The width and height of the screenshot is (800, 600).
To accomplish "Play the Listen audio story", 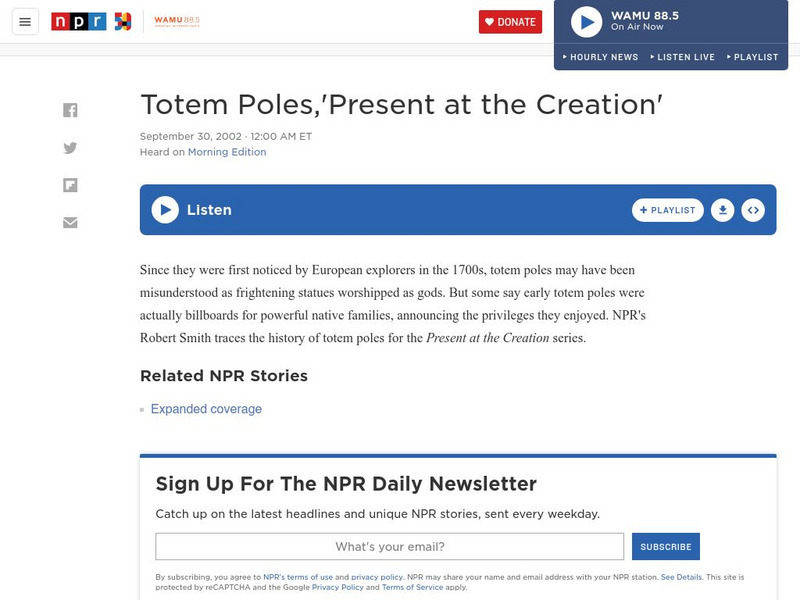I will (165, 210).
